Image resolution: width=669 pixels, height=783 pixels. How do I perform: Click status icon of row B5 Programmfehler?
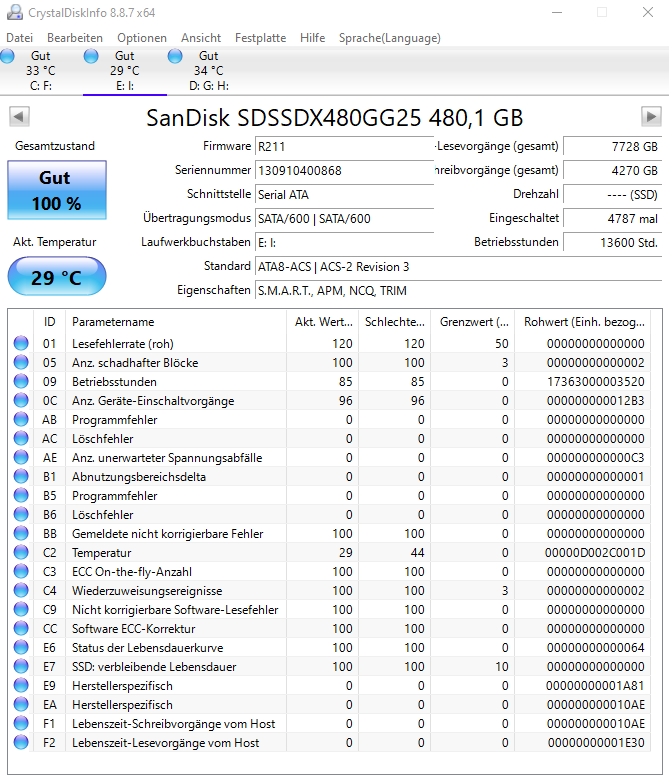[21, 495]
